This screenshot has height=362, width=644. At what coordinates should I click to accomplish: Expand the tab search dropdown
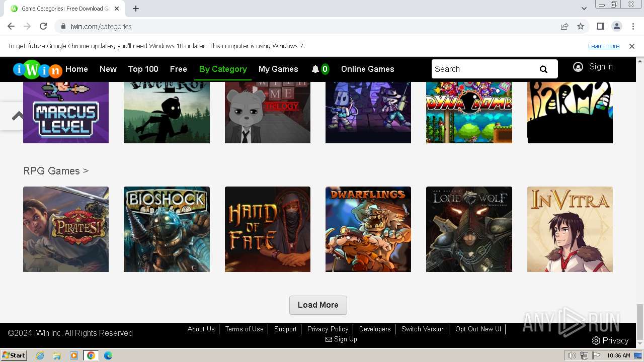click(x=584, y=9)
